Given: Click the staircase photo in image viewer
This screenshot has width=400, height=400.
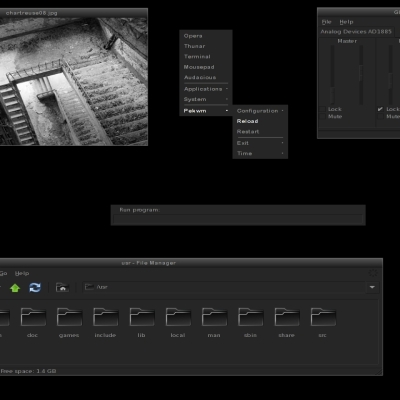Looking at the screenshot, I should pyautogui.click(x=74, y=81).
